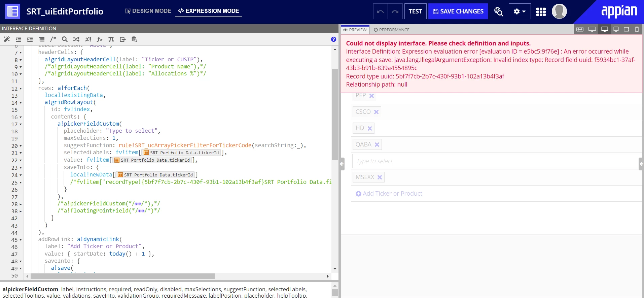644x298 pixels.
Task: Click the right edge collapse panel handle
Action: pyautogui.click(x=641, y=164)
